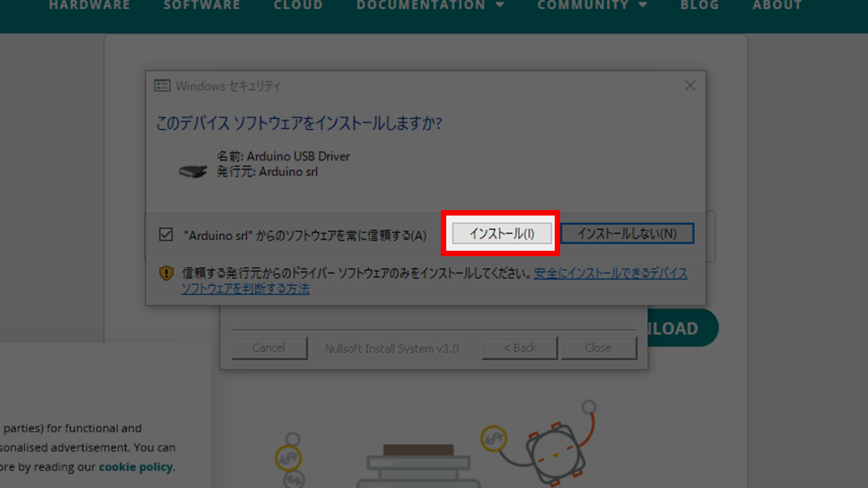The image size is (868, 488).
Task: Click the Windows Security title bar icon
Action: [x=162, y=86]
